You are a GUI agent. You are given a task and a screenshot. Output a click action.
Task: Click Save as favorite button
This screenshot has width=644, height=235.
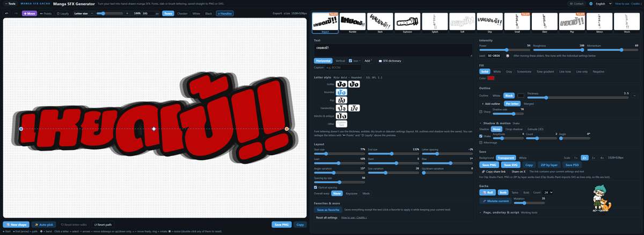click(328, 209)
